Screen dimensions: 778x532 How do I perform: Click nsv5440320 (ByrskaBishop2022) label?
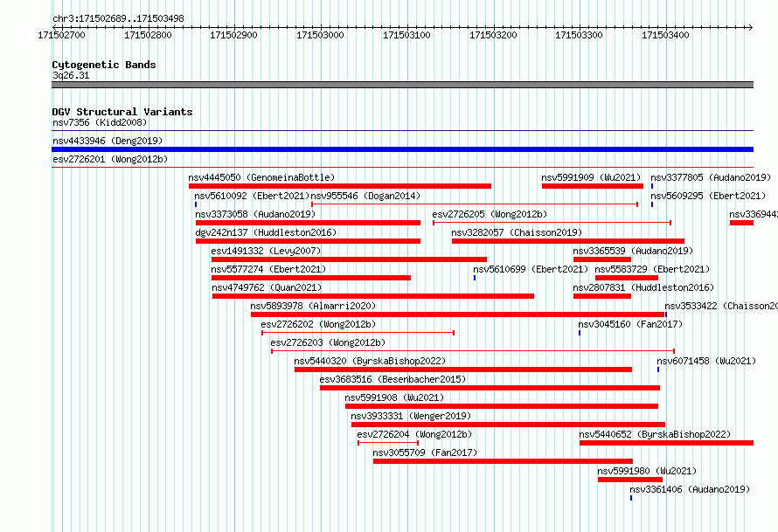point(370,361)
